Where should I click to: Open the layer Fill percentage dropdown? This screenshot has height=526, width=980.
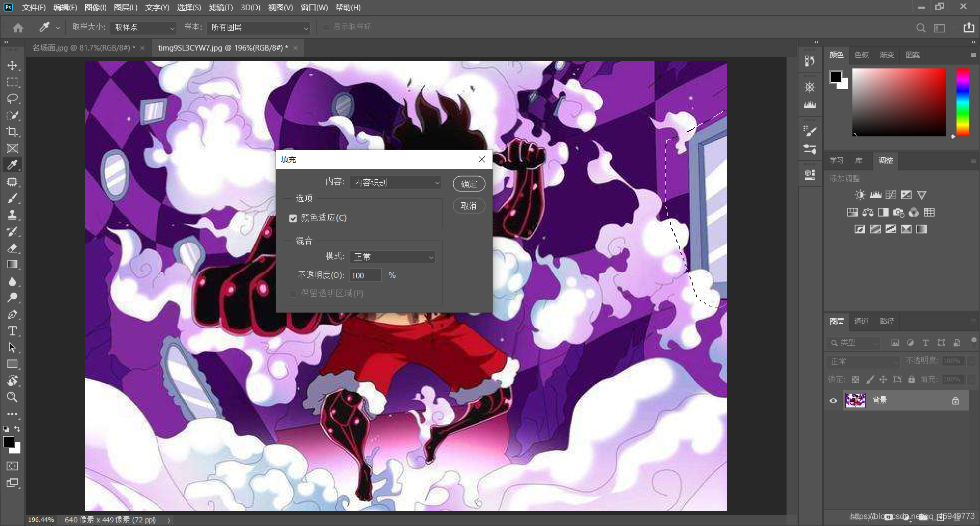971,379
